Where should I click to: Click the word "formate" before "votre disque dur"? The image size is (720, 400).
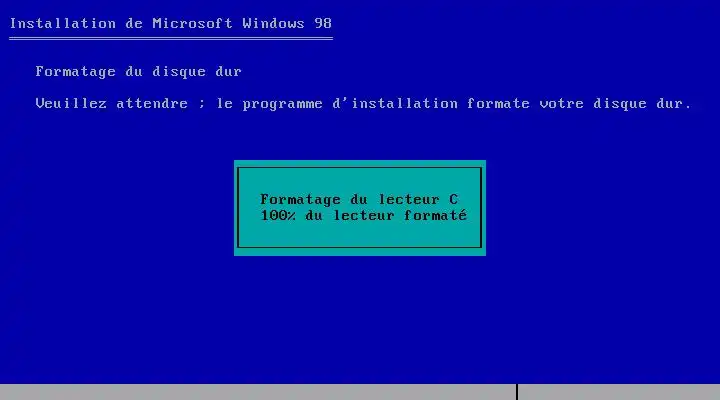[498, 104]
